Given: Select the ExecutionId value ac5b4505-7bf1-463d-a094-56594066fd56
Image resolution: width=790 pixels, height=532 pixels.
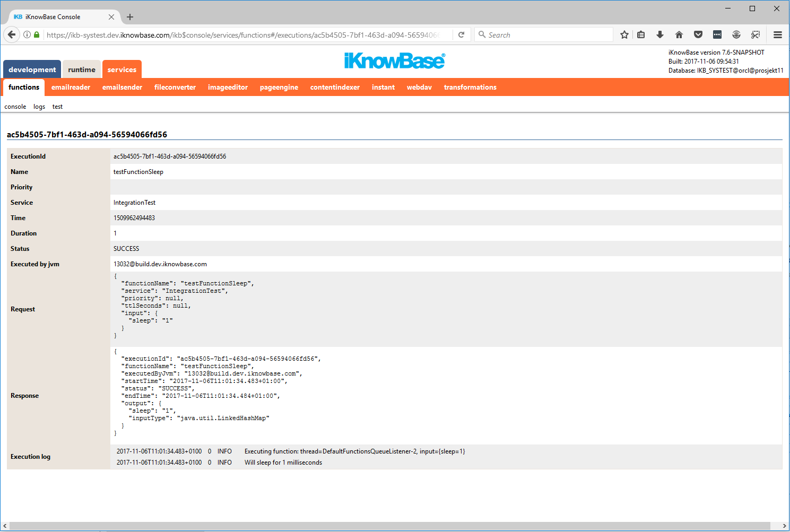Looking at the screenshot, I should point(170,156).
